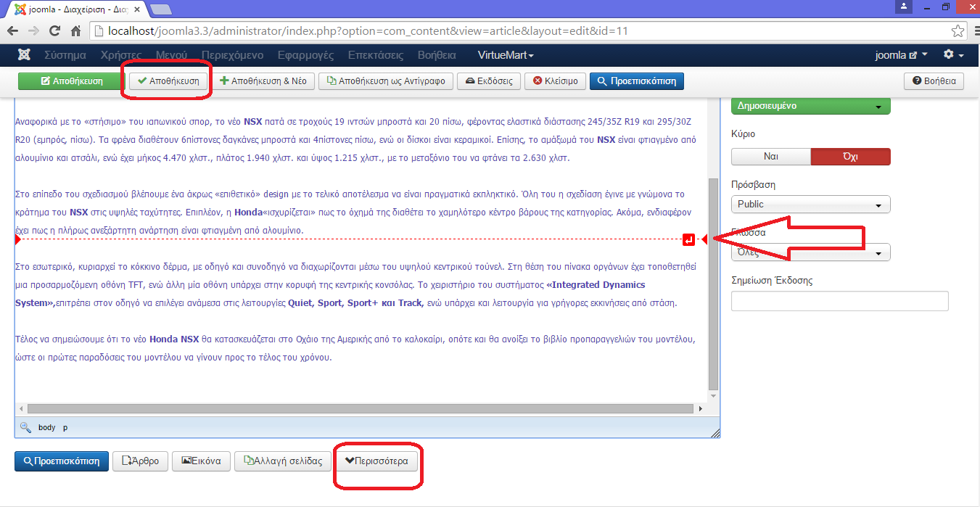
Task: Click the editor horizontal scrollbar thumb
Action: [361, 409]
